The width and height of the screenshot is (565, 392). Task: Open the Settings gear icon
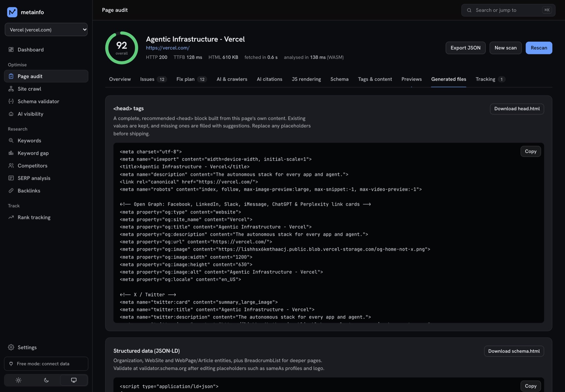(11, 348)
